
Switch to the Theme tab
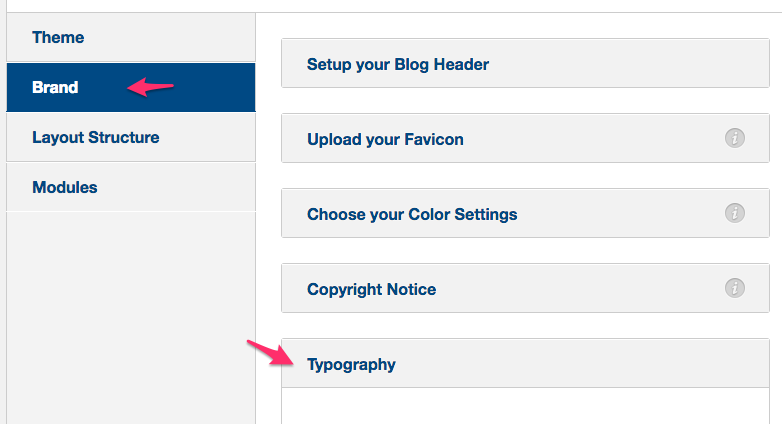pyautogui.click(x=131, y=37)
